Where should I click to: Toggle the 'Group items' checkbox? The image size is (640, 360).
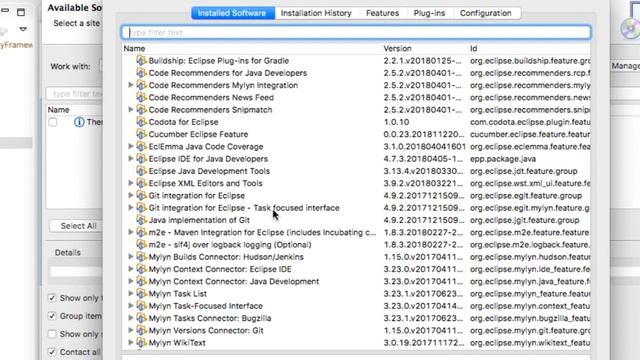point(52,316)
